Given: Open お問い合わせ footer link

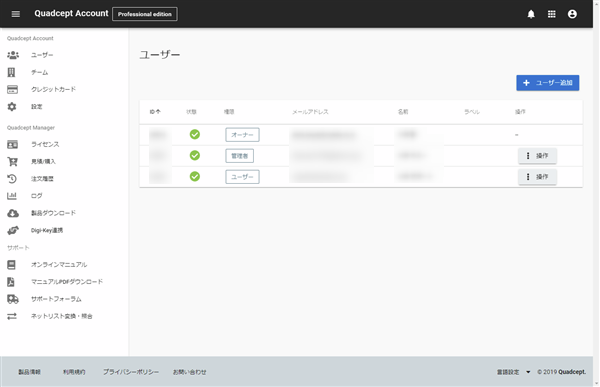Looking at the screenshot, I should [x=189, y=372].
